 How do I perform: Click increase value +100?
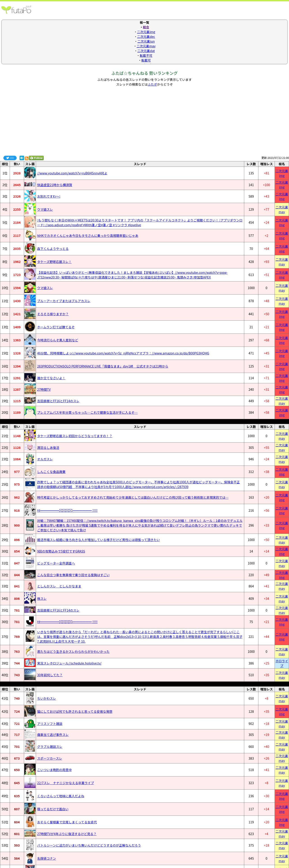[266, 185]
